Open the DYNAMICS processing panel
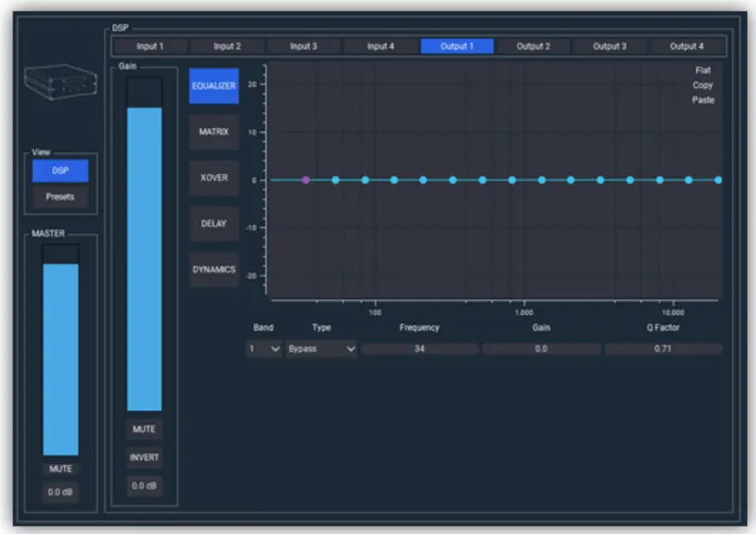Viewport: 756px width, 534px height. pos(213,269)
